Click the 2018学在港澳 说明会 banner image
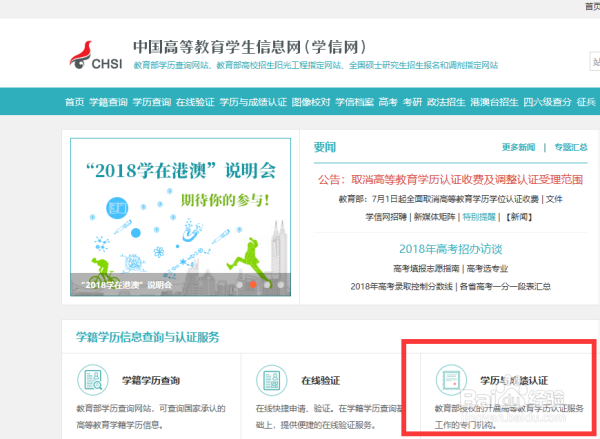Viewport: 600px width, 439px height. point(180,217)
